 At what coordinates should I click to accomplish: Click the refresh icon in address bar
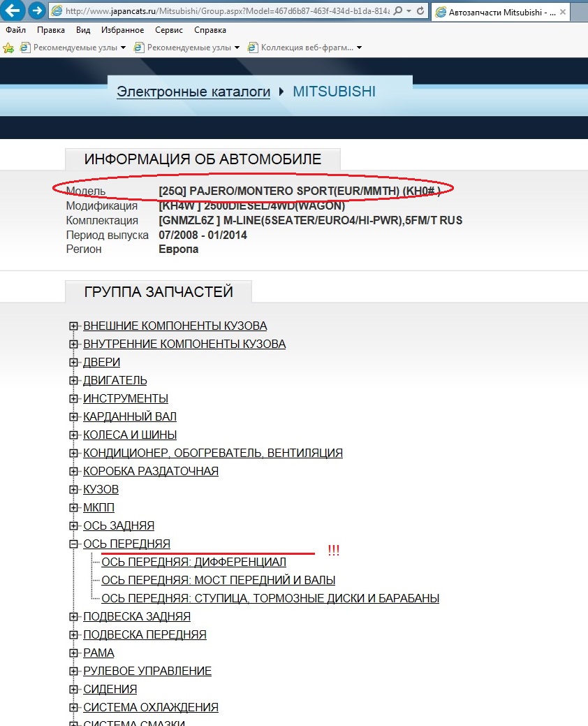tap(420, 12)
